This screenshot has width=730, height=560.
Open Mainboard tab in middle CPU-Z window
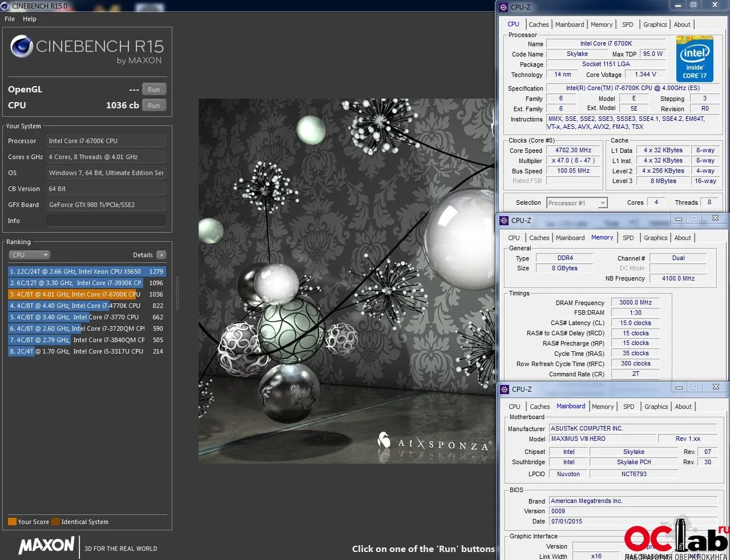pyautogui.click(x=570, y=238)
